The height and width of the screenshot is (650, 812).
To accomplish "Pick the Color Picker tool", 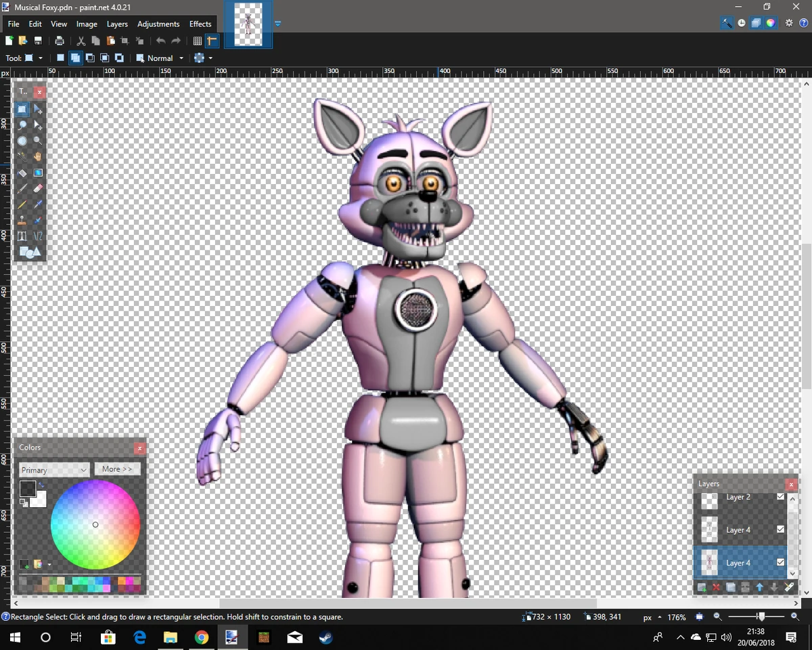I will (x=39, y=204).
